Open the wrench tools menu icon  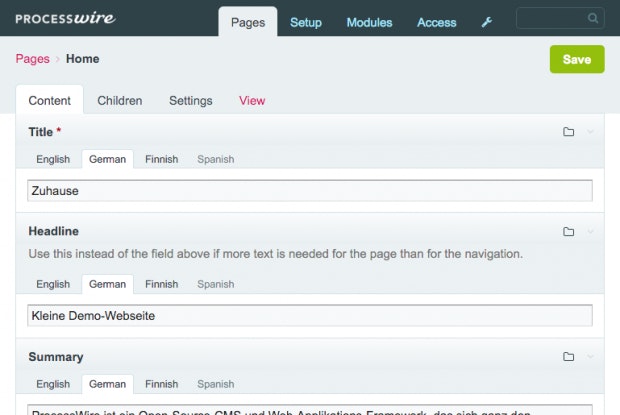[487, 22]
